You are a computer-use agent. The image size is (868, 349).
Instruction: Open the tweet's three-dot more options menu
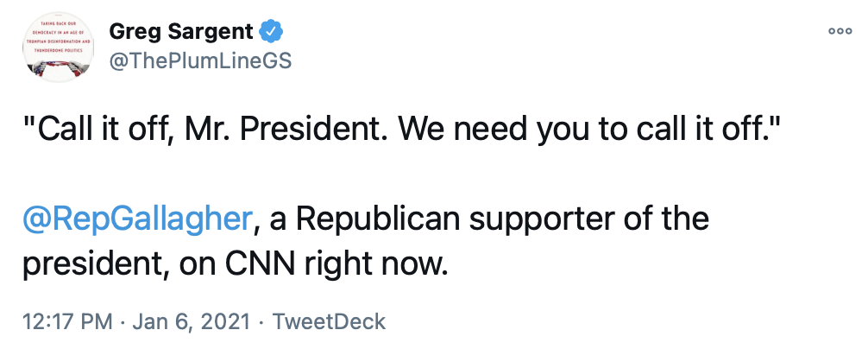tap(840, 30)
